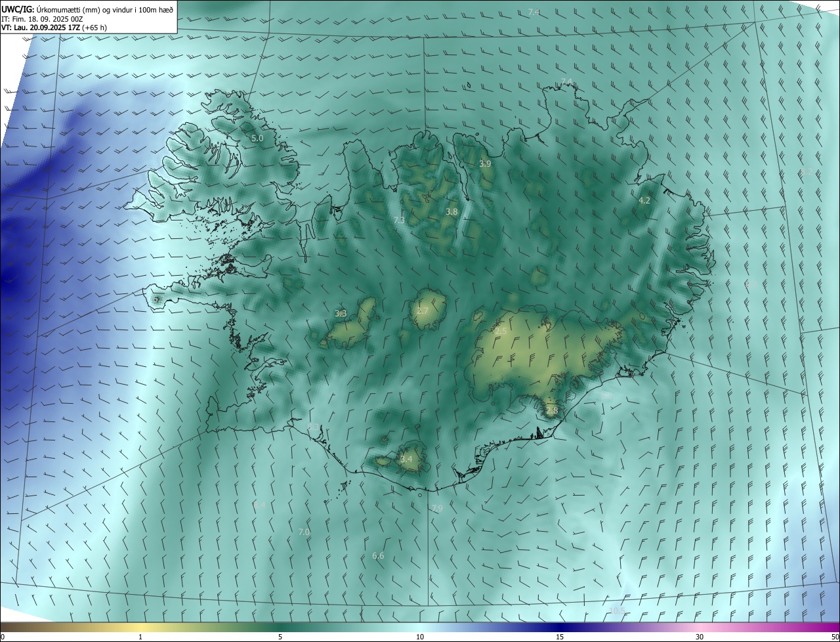Click the 4.2 value in the northeast
The image size is (840, 642).
click(644, 201)
